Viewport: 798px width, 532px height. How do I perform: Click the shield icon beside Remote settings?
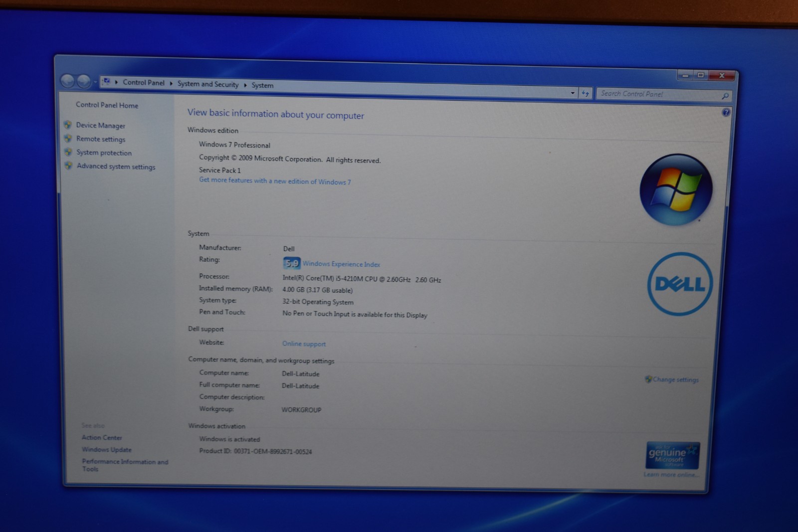(68, 138)
